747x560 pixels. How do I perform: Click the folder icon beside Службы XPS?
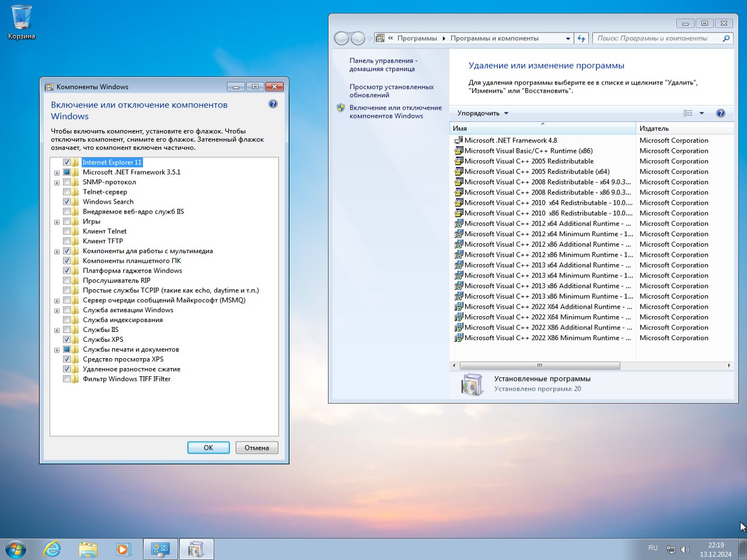click(x=76, y=339)
